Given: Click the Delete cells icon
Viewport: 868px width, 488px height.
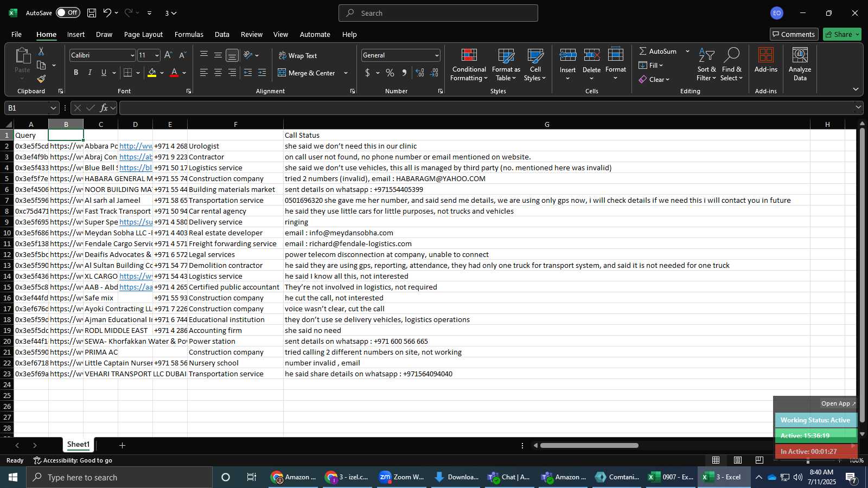Looking at the screenshot, I should (x=592, y=55).
